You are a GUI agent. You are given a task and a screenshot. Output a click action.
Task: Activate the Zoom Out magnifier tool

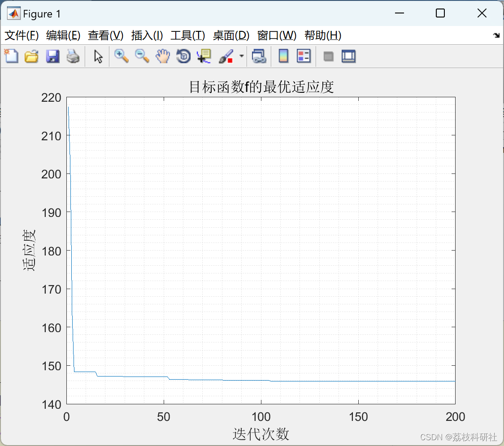click(x=142, y=56)
